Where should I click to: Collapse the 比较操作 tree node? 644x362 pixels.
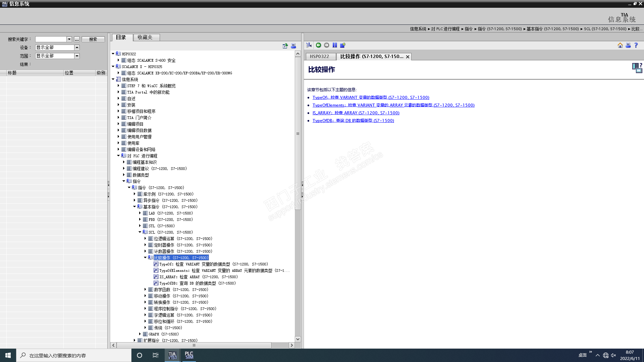coord(145,257)
